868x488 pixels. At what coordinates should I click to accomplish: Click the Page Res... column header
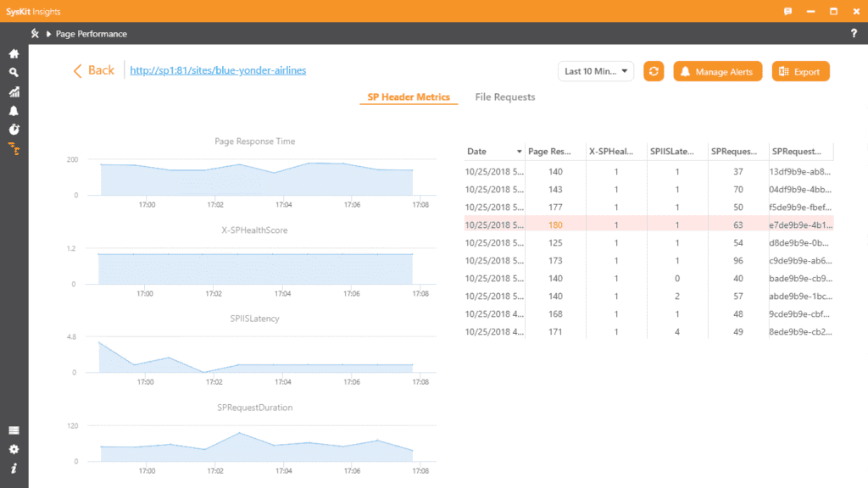click(x=555, y=151)
